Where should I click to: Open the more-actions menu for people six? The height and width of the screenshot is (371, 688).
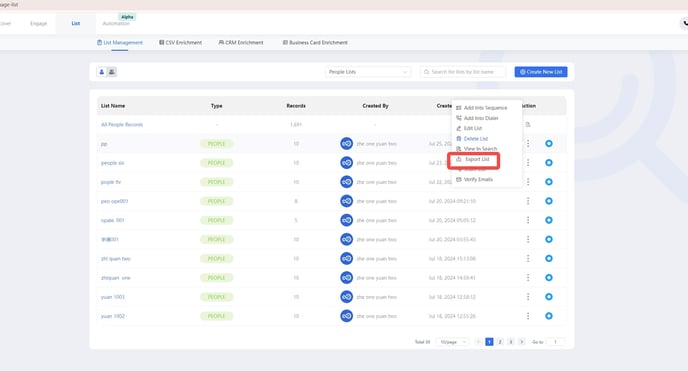click(x=528, y=163)
